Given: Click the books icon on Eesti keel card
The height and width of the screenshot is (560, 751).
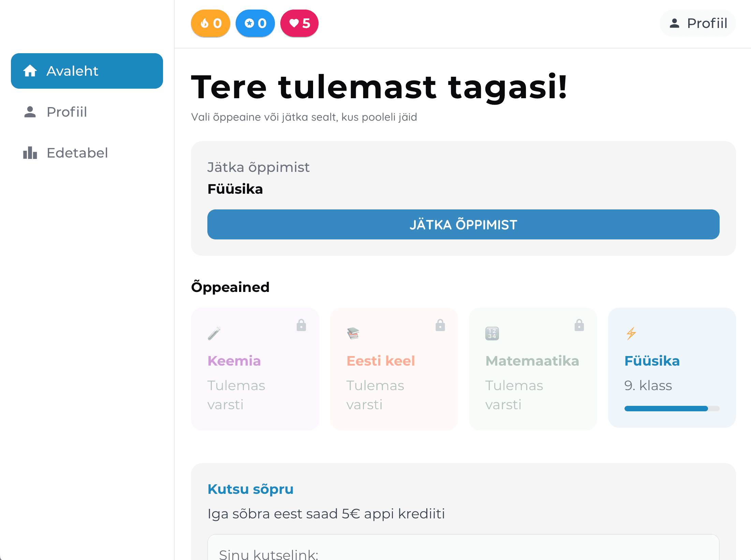Looking at the screenshot, I should click(x=353, y=333).
